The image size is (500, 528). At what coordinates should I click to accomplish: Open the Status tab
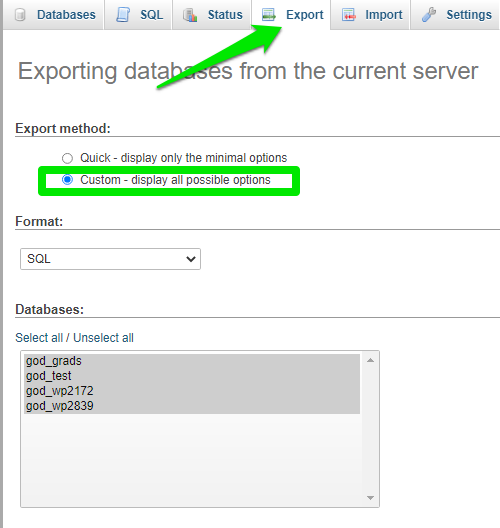(x=212, y=15)
